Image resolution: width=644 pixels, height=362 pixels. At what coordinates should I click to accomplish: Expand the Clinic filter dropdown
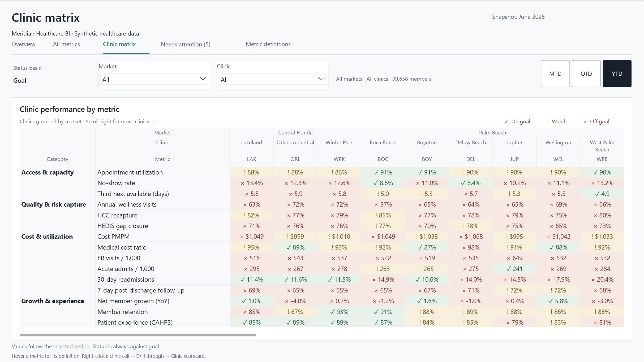point(272,79)
